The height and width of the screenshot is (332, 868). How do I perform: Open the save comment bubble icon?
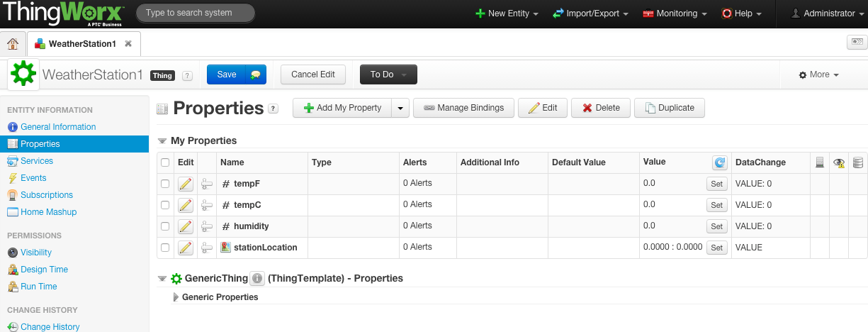[x=256, y=74]
